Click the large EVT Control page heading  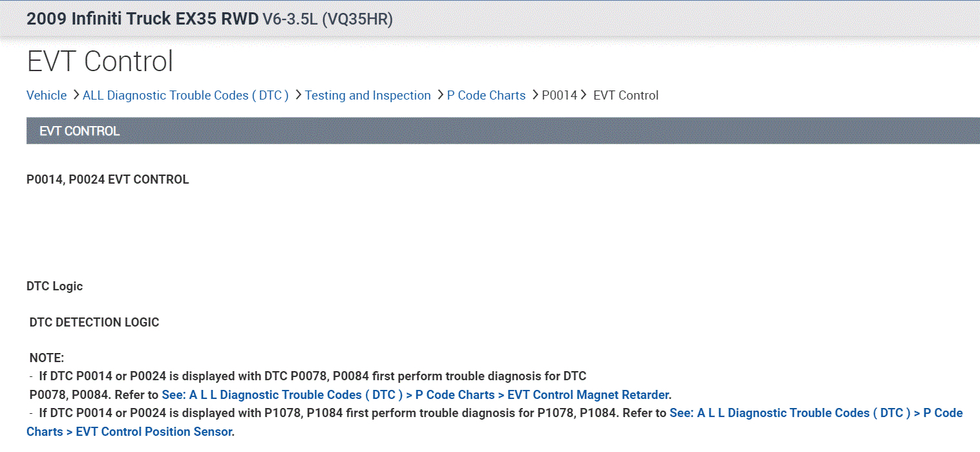pyautogui.click(x=100, y=61)
